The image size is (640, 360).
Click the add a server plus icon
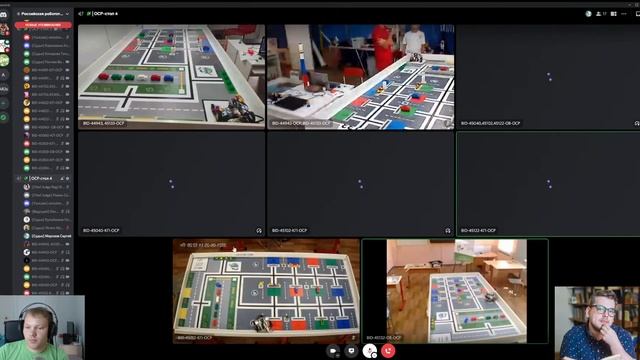pyautogui.click(x=4, y=103)
